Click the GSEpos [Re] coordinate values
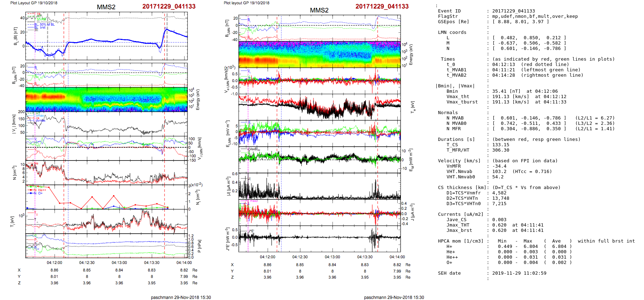Image resolution: width=644 pixels, height=300 pixels. point(520,22)
